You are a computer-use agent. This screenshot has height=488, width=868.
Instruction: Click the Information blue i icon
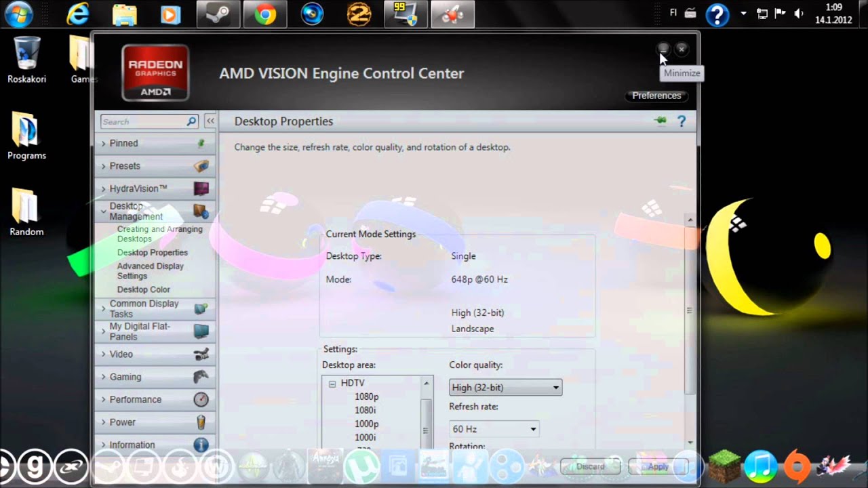[201, 445]
